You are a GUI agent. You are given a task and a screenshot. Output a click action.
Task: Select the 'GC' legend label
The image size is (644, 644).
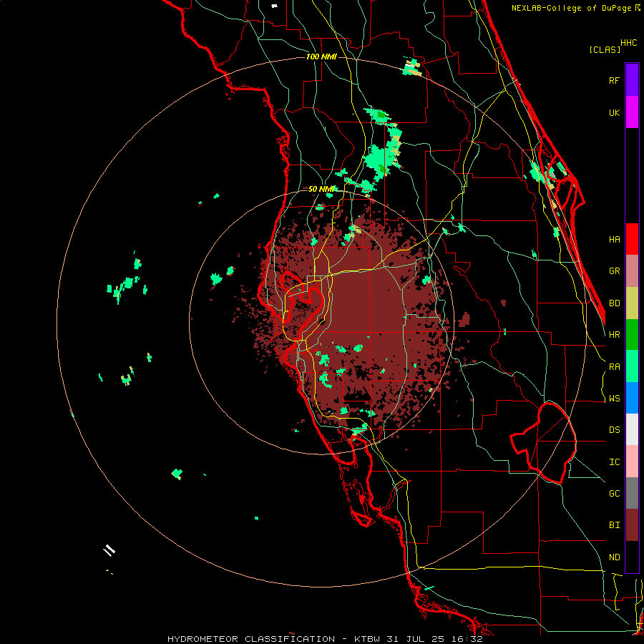click(614, 494)
